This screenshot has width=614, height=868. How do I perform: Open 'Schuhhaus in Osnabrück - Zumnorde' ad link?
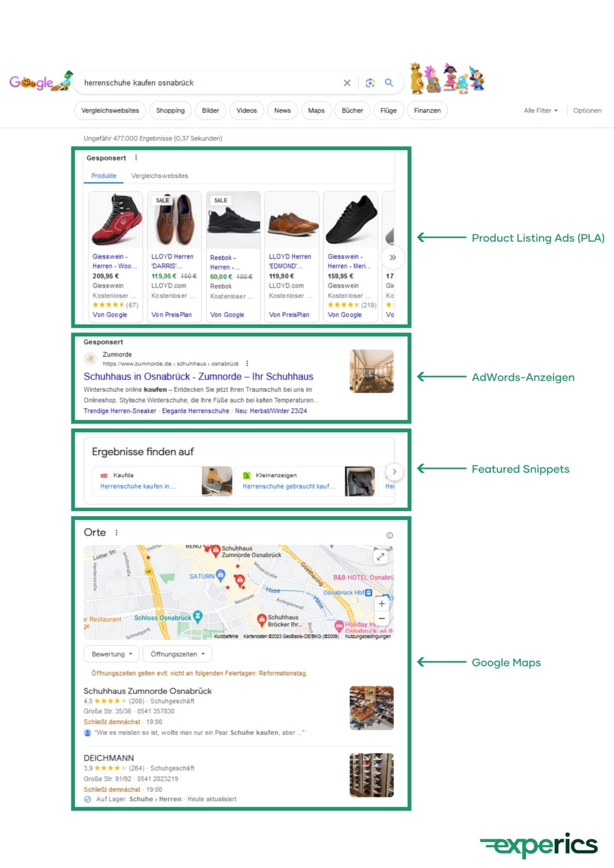tap(198, 377)
